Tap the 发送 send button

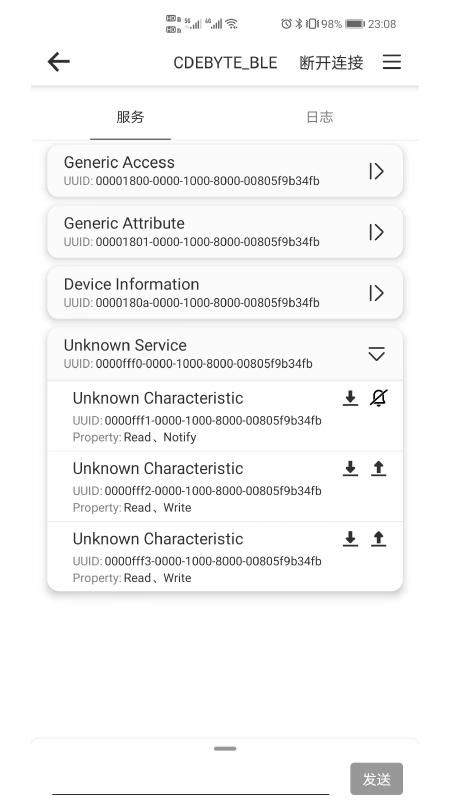[x=377, y=779]
